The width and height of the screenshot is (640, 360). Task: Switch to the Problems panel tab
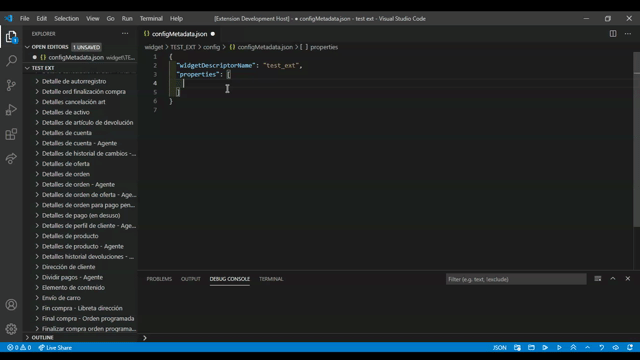[159, 279]
